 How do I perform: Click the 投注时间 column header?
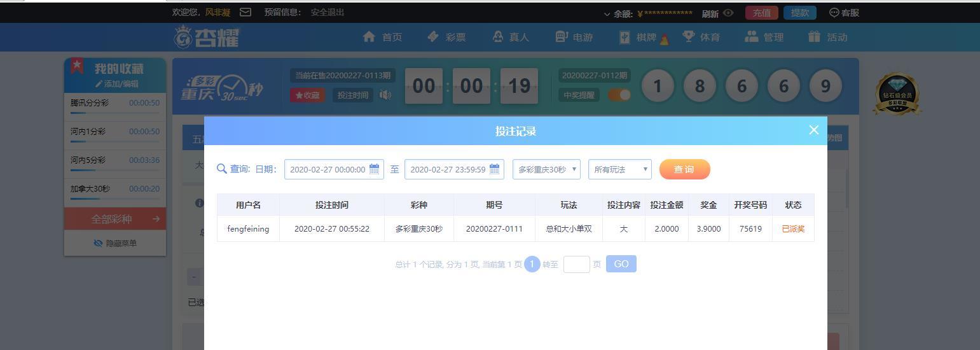pyautogui.click(x=332, y=205)
